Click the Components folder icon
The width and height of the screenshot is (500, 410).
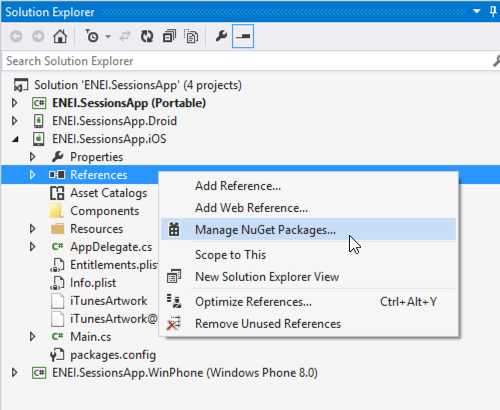pyautogui.click(x=56, y=211)
